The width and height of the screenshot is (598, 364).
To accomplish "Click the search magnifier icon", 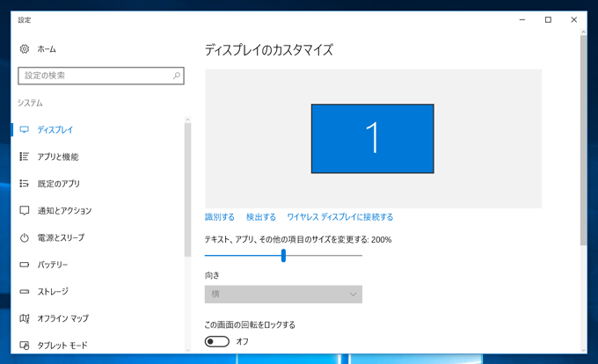I will [x=177, y=76].
